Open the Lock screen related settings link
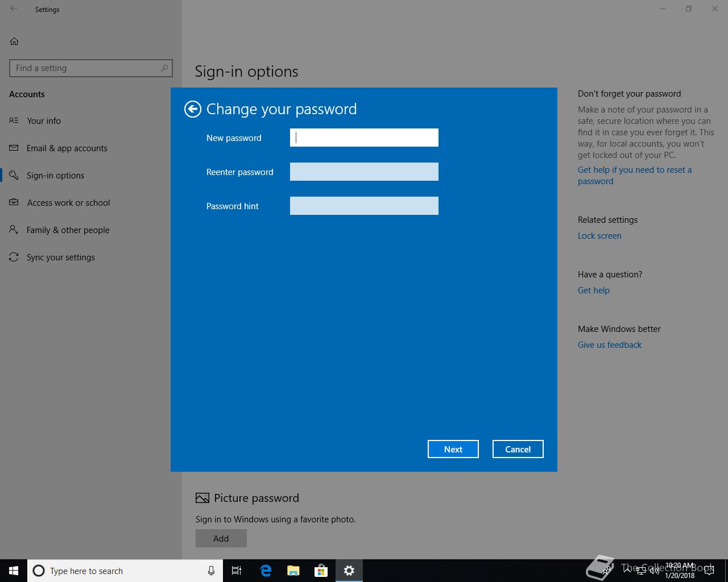Image resolution: width=728 pixels, height=582 pixels. (599, 235)
